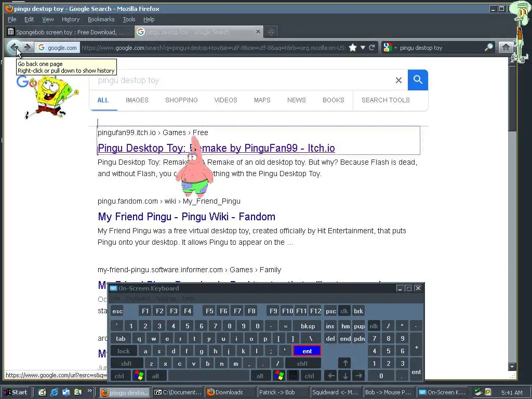
Task: Switch to Spongebob screen toy tab
Action: tap(70, 32)
